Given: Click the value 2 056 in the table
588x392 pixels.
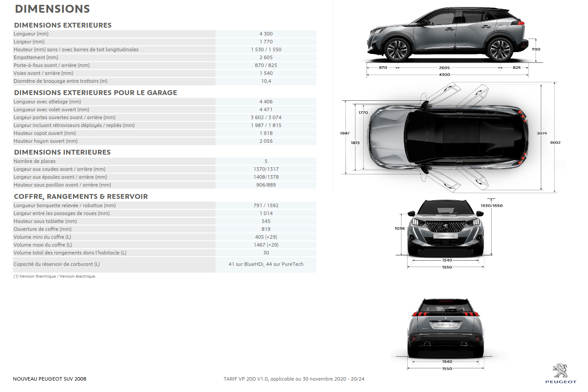Looking at the screenshot, I should point(266,141).
